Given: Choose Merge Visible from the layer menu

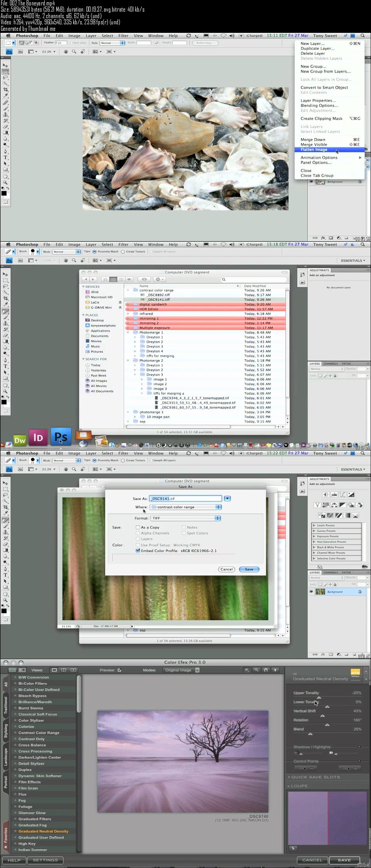Looking at the screenshot, I should 329,145.
